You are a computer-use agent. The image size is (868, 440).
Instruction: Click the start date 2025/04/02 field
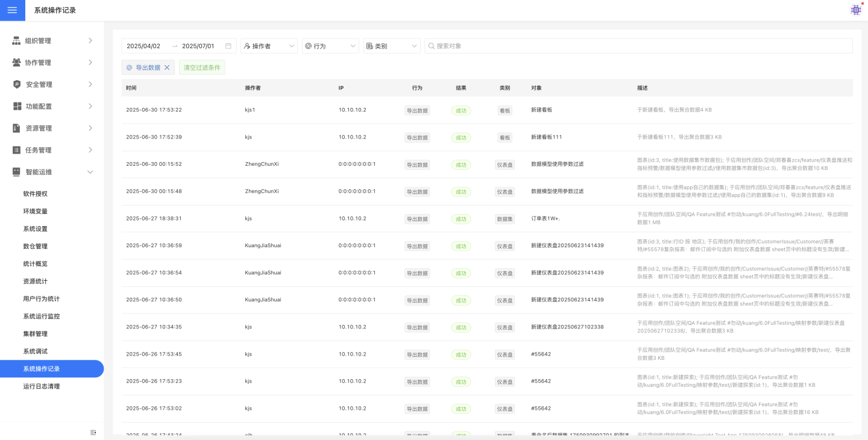point(143,46)
